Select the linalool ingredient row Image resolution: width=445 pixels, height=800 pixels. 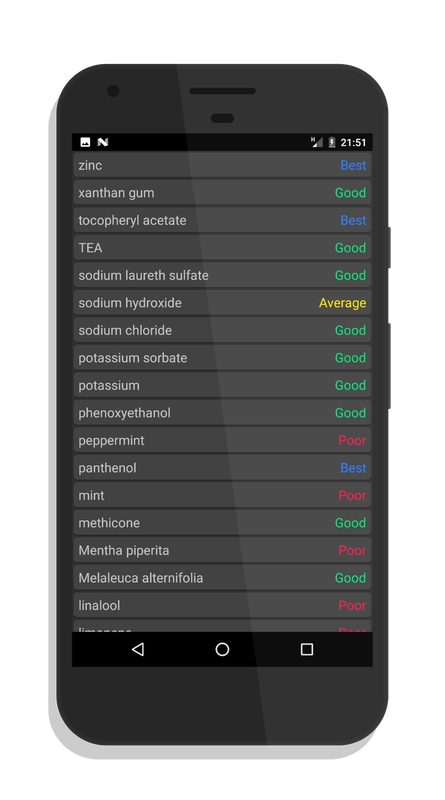[222, 606]
